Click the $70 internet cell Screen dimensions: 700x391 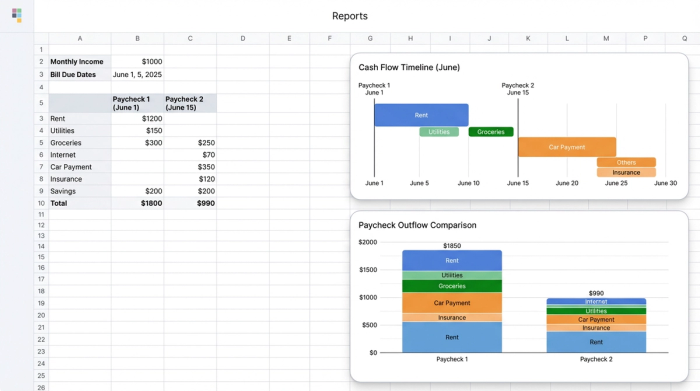pos(190,155)
